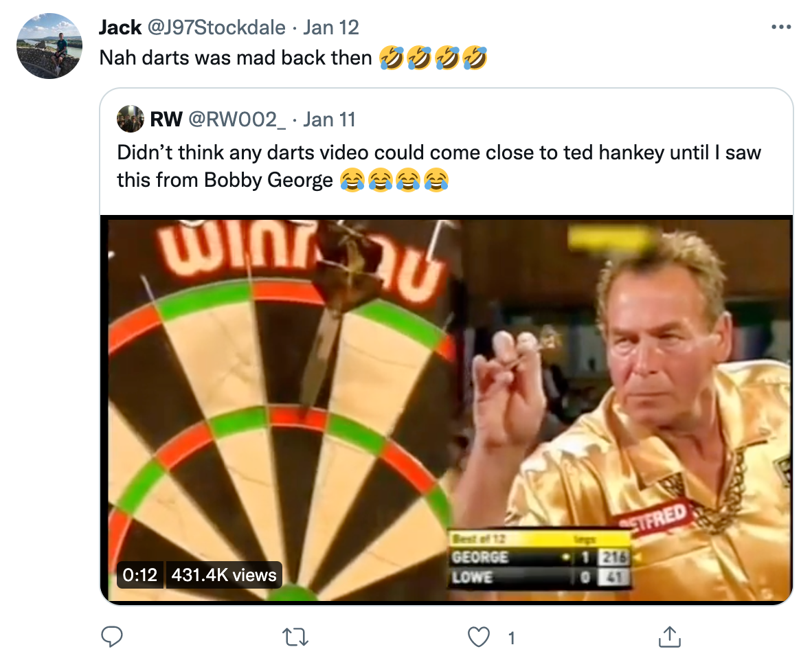Image resolution: width=812 pixels, height=658 pixels.
Task: Click the like count showing 1
Action: pos(511,637)
